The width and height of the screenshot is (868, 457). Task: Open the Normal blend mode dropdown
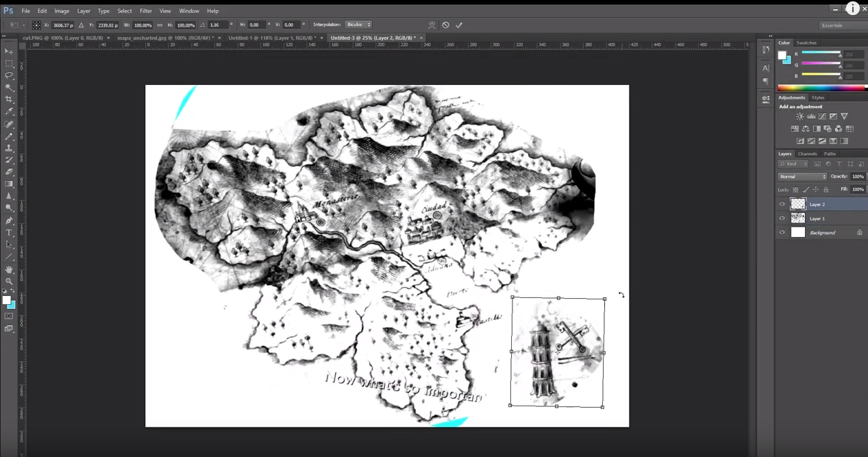pyautogui.click(x=802, y=177)
